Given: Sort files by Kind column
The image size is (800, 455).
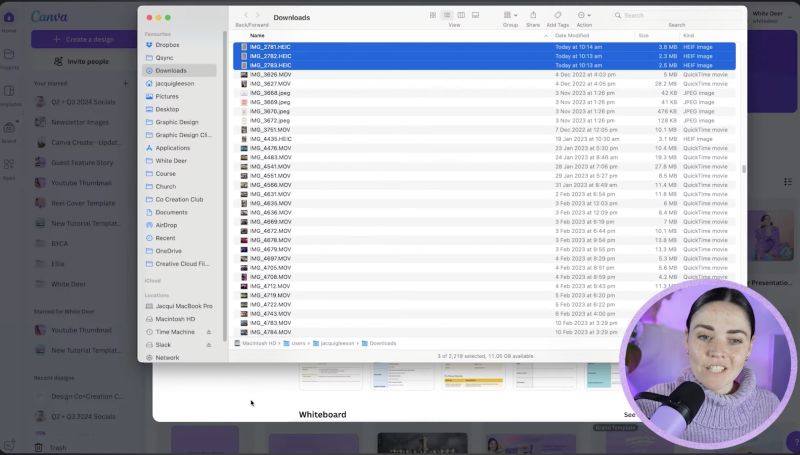Looking at the screenshot, I should click(x=688, y=36).
